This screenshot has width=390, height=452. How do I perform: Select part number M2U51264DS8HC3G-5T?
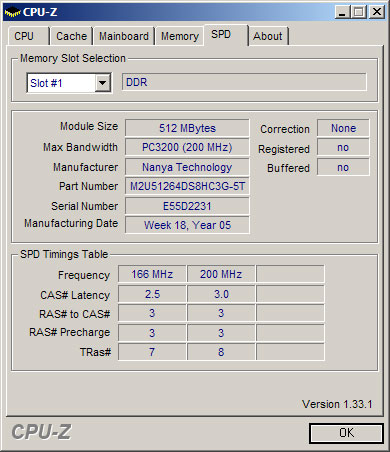click(x=187, y=186)
